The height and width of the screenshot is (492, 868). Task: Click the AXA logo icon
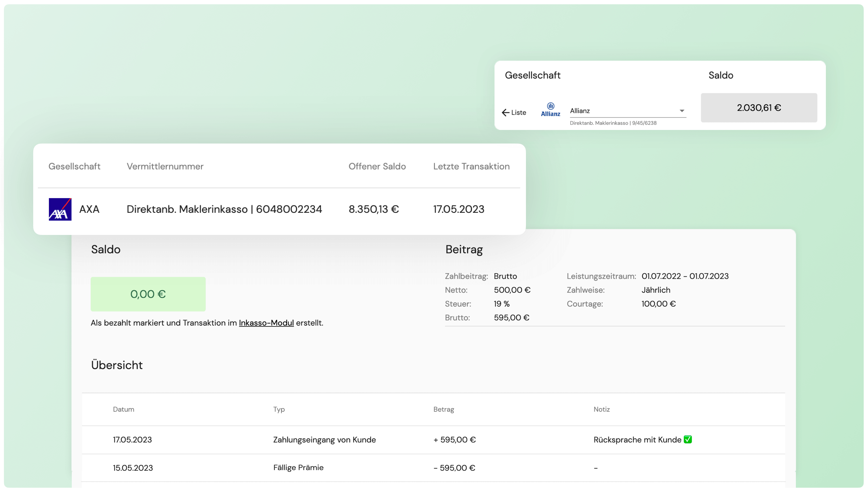point(60,209)
